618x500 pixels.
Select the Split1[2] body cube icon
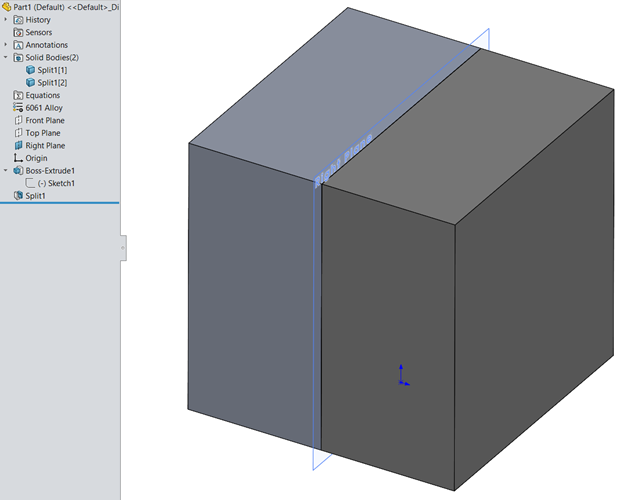coord(30,83)
